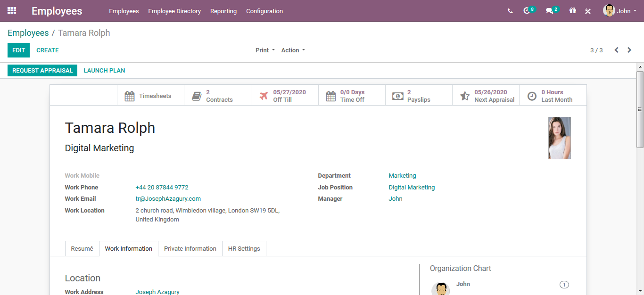This screenshot has width=644, height=295.
Task: Open manager John link
Action: point(396,198)
